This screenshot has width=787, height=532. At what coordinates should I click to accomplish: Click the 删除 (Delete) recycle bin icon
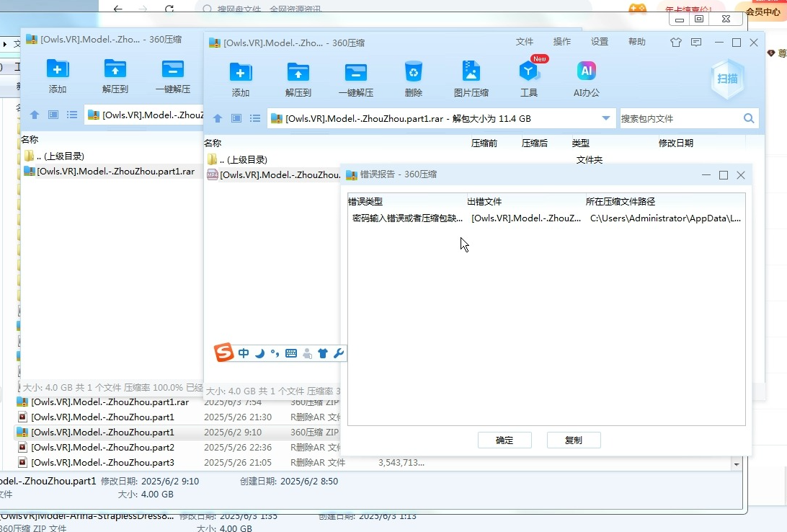(413, 72)
